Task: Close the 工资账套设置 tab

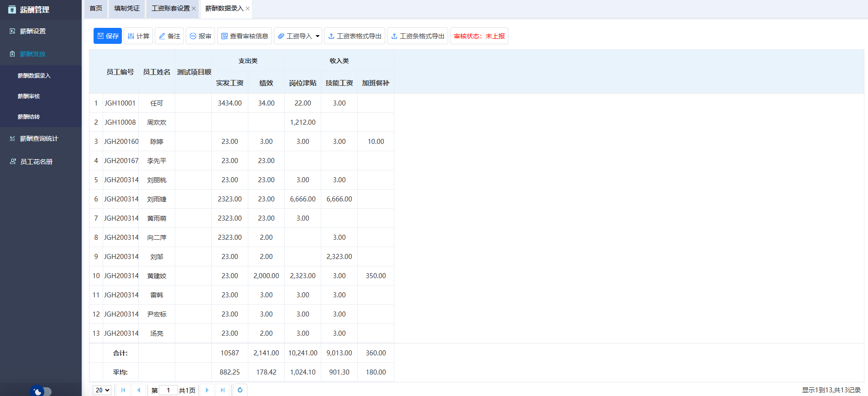Action: 193,9
